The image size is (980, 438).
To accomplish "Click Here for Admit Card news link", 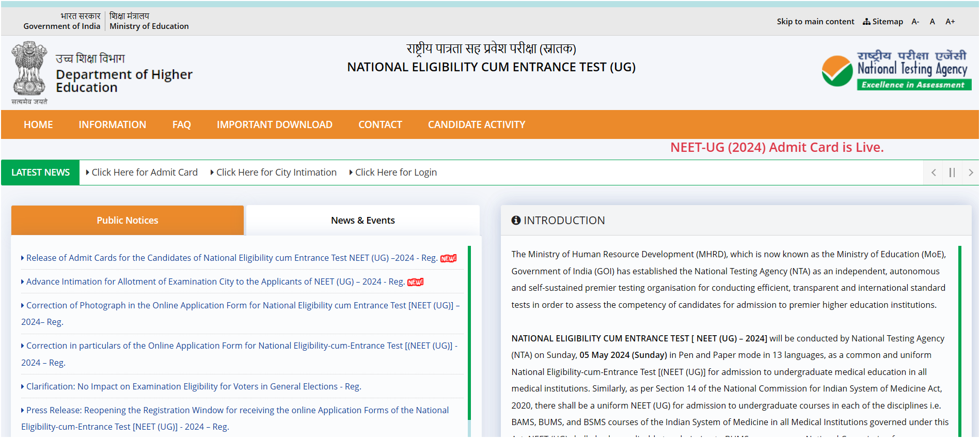I will point(142,173).
